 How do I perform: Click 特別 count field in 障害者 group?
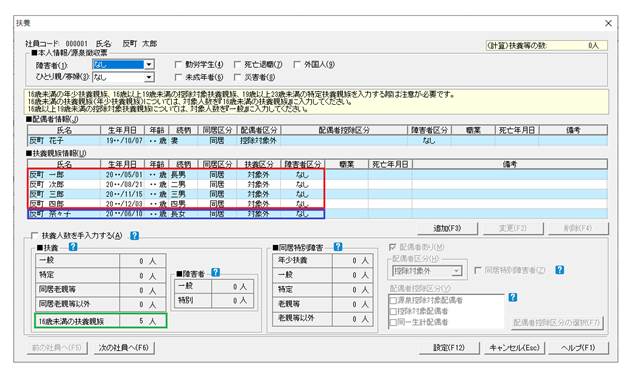coord(232,300)
